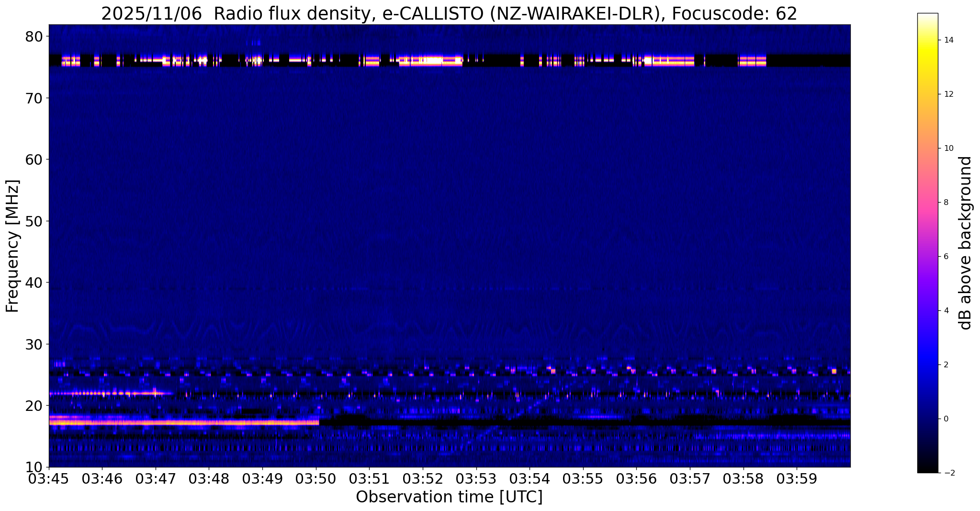Click the 03:45 time tick label
Screen dimensions: 980x511
49,479
